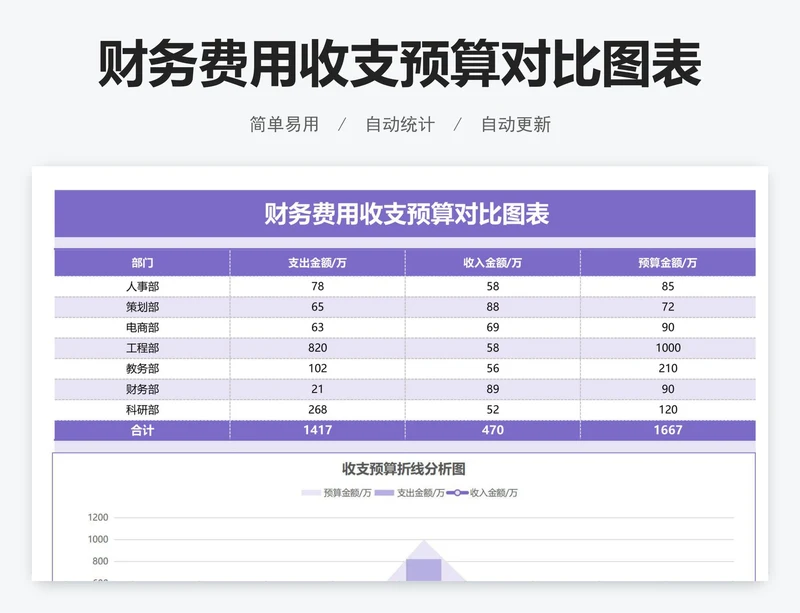800x613 pixels.
Task: Select 策划部 expense value 65
Action: [x=317, y=307]
